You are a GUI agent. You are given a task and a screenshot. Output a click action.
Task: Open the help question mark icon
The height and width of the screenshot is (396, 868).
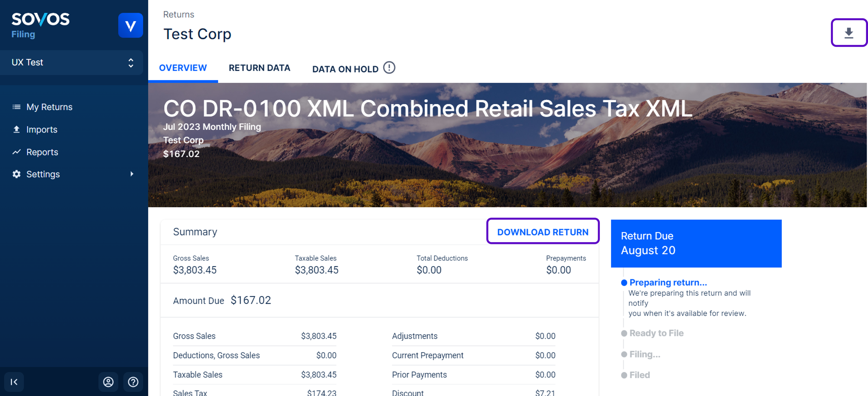click(133, 382)
